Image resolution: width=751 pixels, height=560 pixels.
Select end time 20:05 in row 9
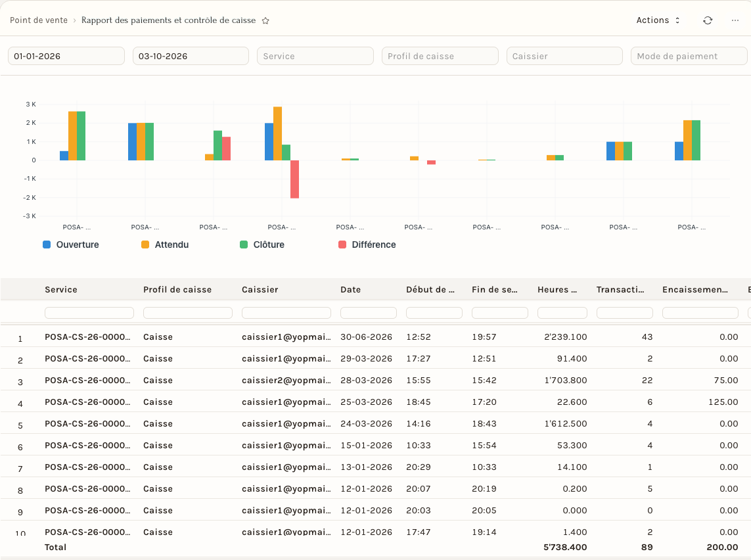[x=484, y=511]
